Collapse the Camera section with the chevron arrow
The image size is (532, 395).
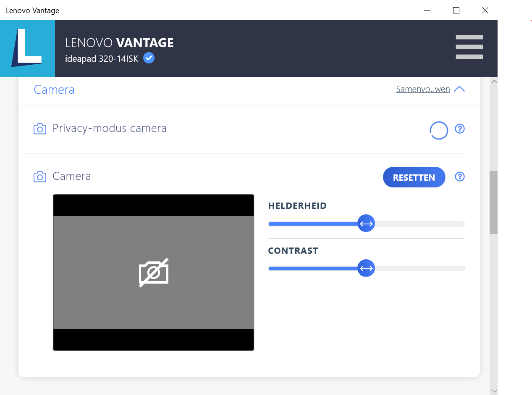(x=459, y=89)
